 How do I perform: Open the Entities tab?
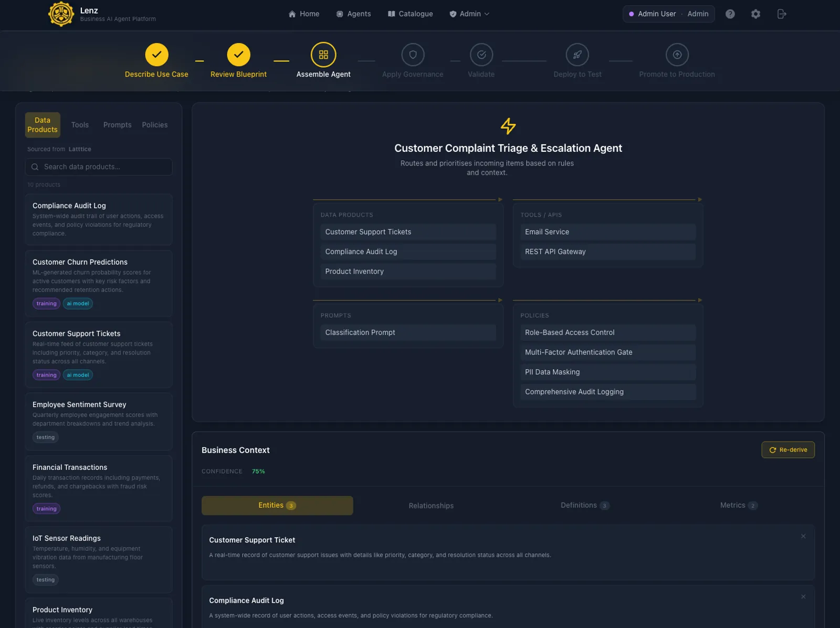coord(277,506)
